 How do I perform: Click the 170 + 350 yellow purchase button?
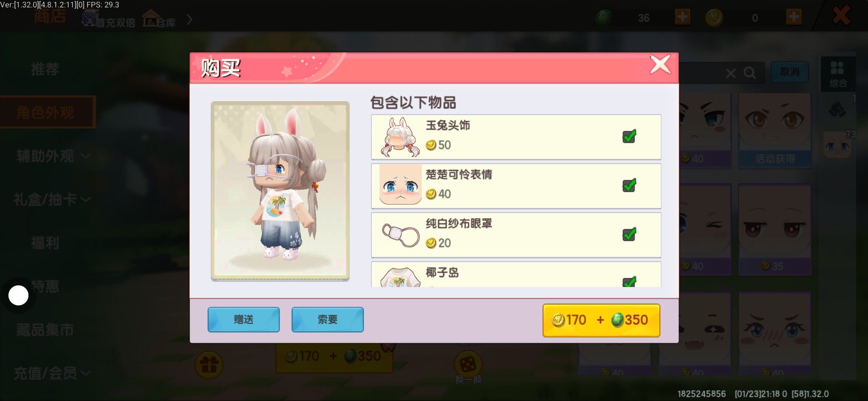(601, 320)
